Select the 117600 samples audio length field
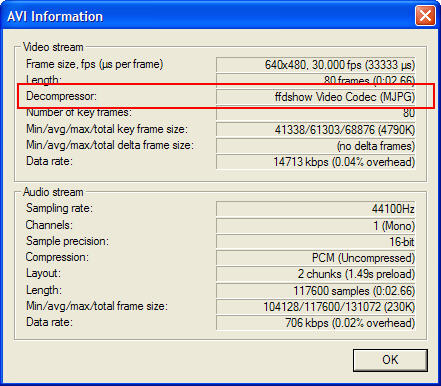This screenshot has height=386, width=441. pyautogui.click(x=316, y=290)
